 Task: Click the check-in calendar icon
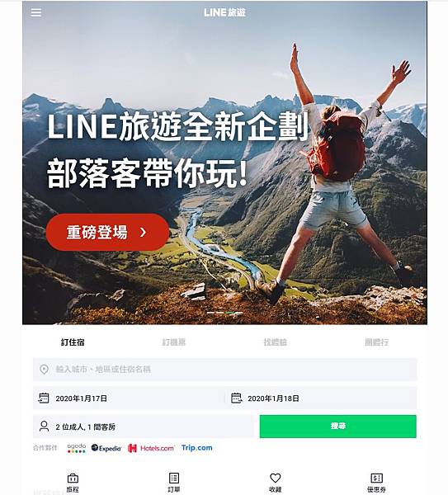pyautogui.click(x=44, y=398)
